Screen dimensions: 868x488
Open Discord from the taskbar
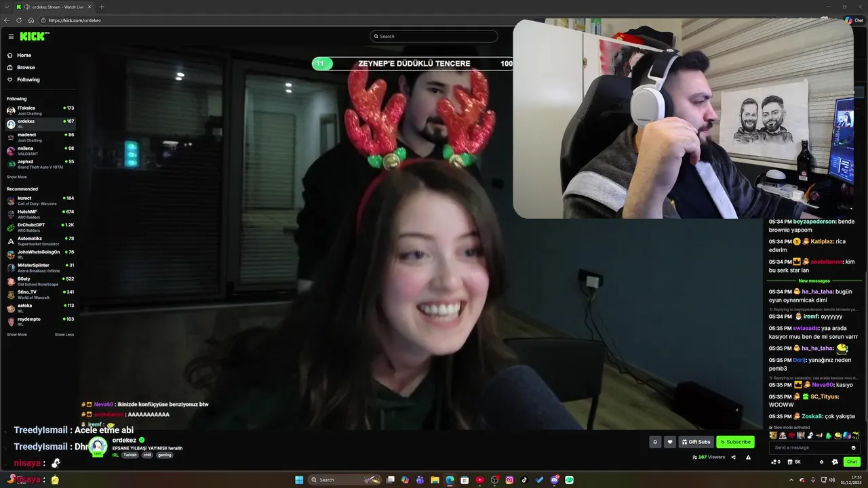pyautogui.click(x=555, y=480)
